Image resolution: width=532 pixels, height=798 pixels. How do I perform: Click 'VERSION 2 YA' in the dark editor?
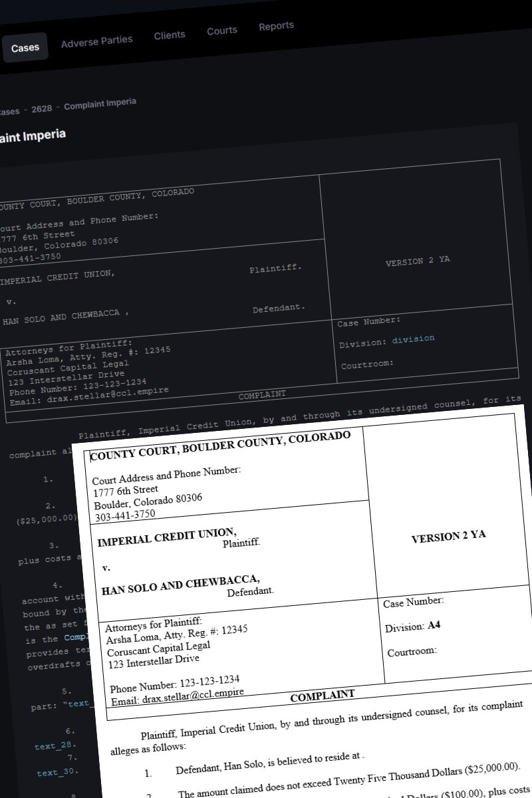[418, 261]
